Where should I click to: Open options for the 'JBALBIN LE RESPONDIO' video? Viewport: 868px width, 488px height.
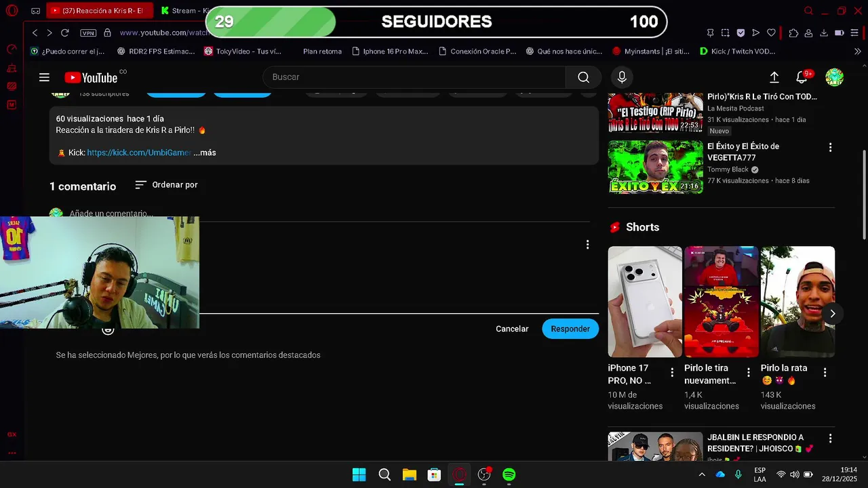point(830,439)
